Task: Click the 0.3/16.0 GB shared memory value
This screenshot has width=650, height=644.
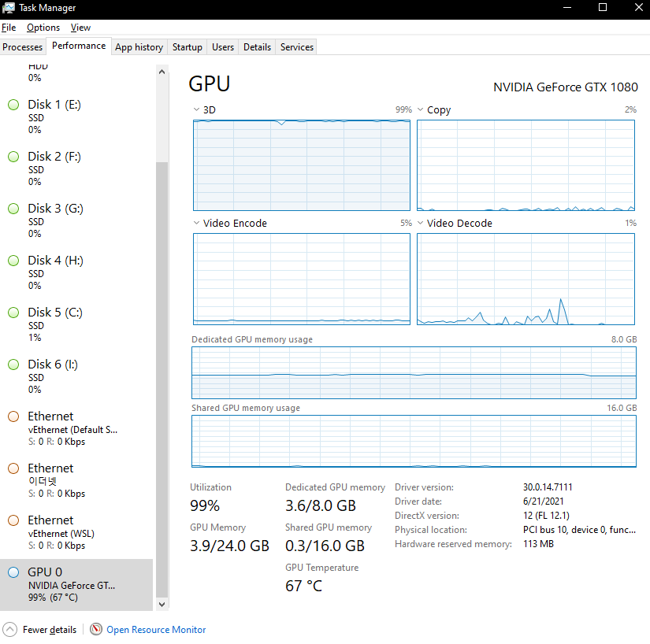Action: coord(325,546)
